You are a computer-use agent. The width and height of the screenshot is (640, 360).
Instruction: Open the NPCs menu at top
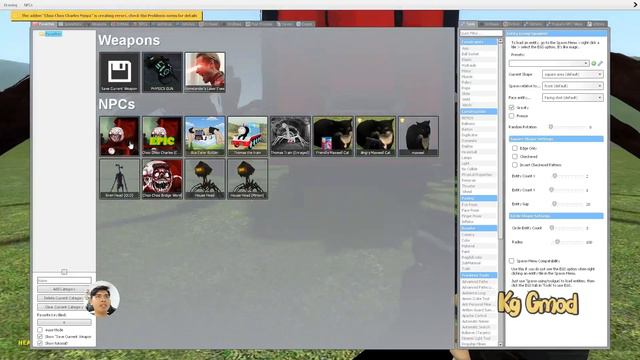[28, 5]
